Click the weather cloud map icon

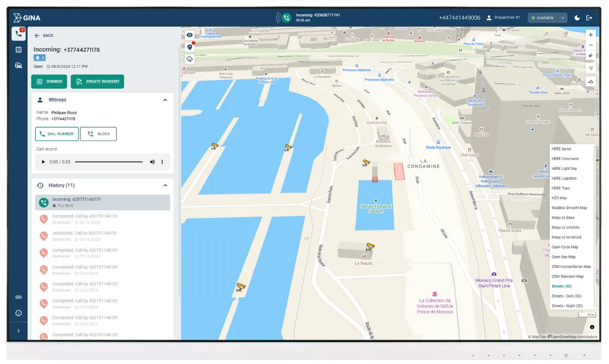(190, 59)
